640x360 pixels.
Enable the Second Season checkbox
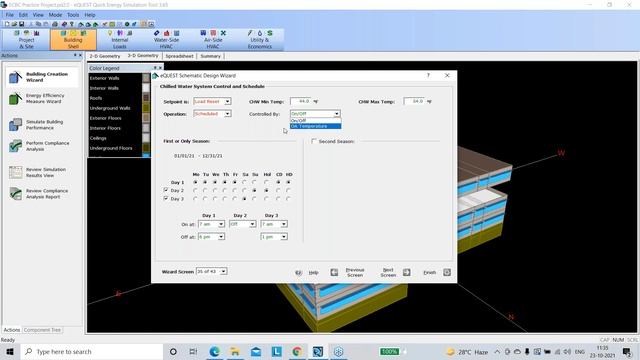click(x=313, y=141)
